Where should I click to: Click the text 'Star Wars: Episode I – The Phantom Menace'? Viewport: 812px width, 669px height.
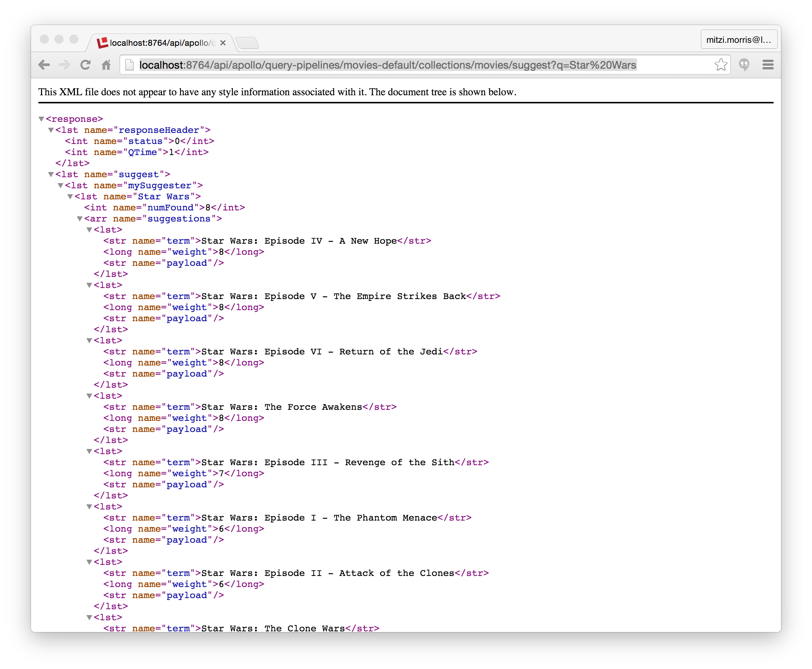point(319,518)
